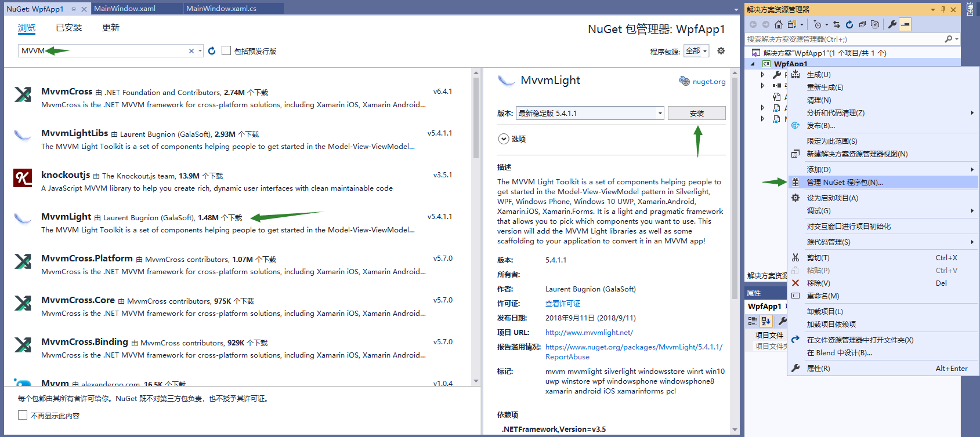Collapse the WpfApp1 project tree node
980x437 pixels.
[x=753, y=64]
